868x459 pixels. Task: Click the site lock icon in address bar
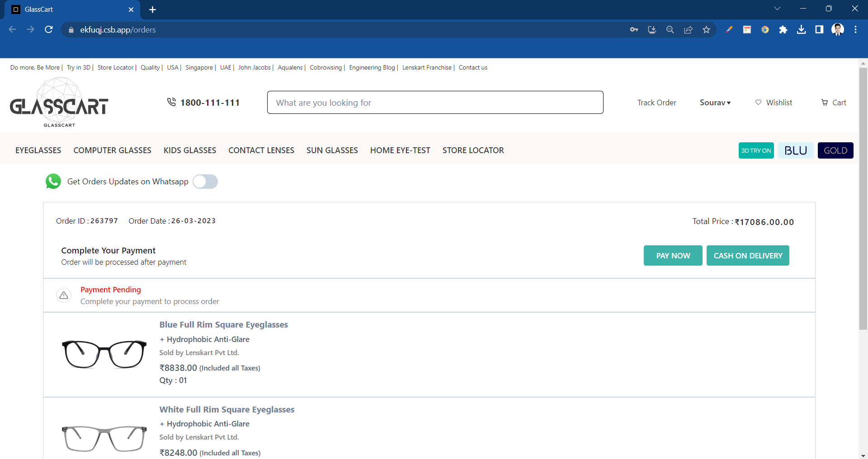(x=71, y=30)
